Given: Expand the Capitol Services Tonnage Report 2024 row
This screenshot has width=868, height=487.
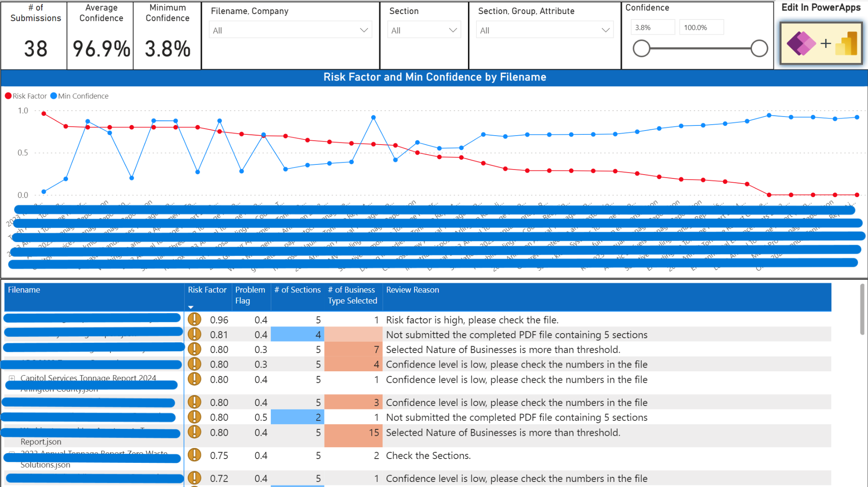Looking at the screenshot, I should click(x=11, y=378).
